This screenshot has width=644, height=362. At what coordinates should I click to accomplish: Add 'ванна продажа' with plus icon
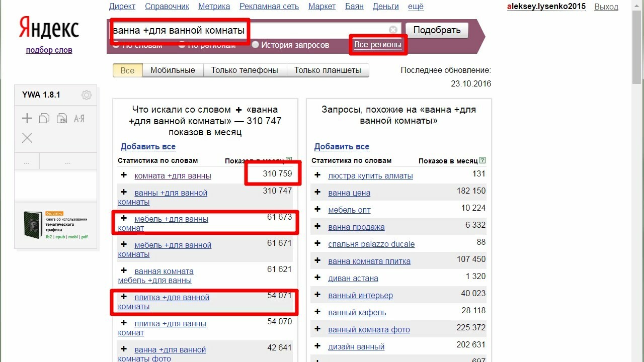tap(317, 226)
